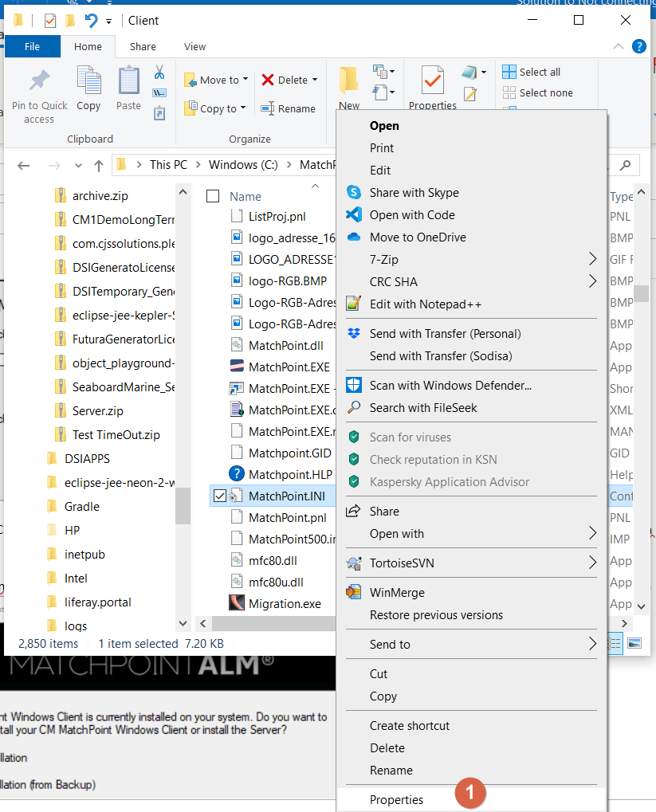Click the file list vertical scrollbar thumb
This screenshot has width=656, height=812.
point(642,293)
